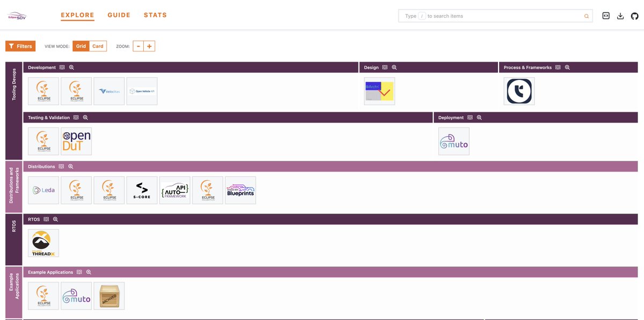Click the magnifier icon beside Example Applications header
The width and height of the screenshot is (644, 320).
(x=89, y=272)
